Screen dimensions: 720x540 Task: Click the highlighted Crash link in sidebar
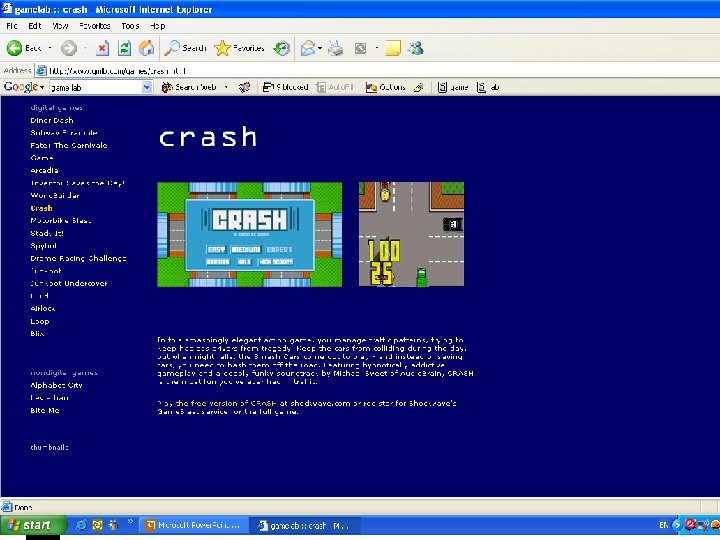(41, 208)
